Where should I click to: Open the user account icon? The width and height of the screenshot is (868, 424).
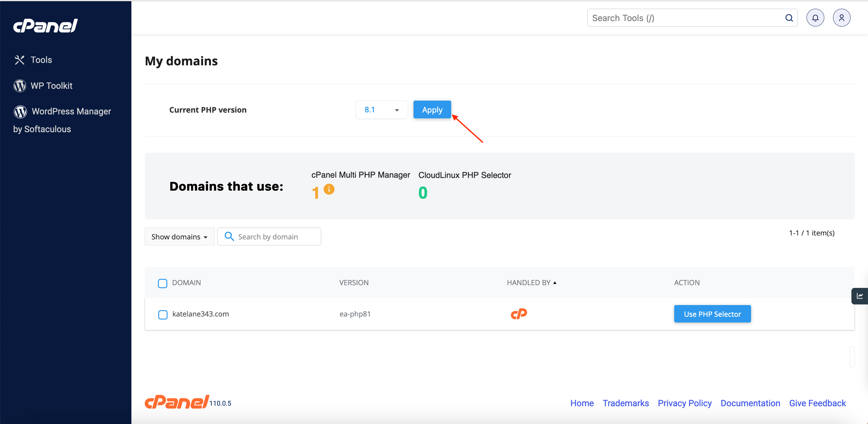tap(841, 18)
